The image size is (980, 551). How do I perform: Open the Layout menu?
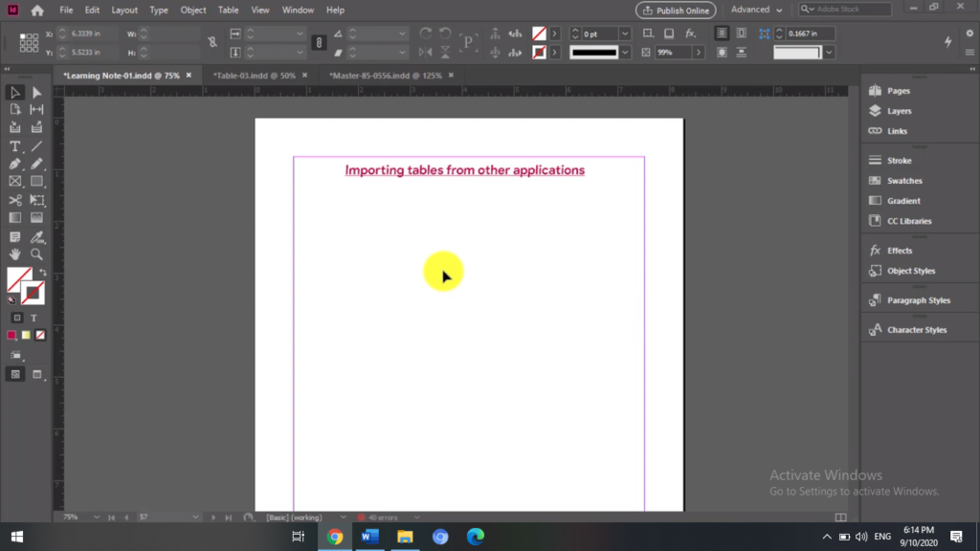point(124,10)
